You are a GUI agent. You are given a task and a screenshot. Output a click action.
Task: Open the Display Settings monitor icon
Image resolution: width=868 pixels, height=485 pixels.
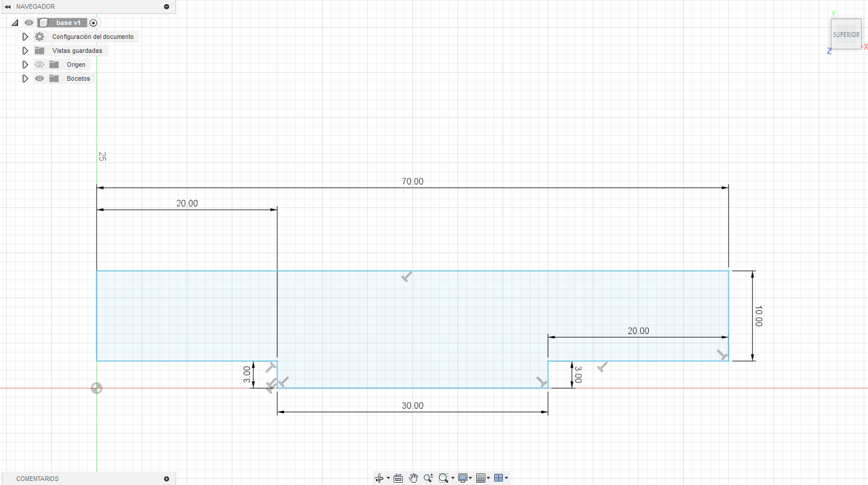click(463, 478)
